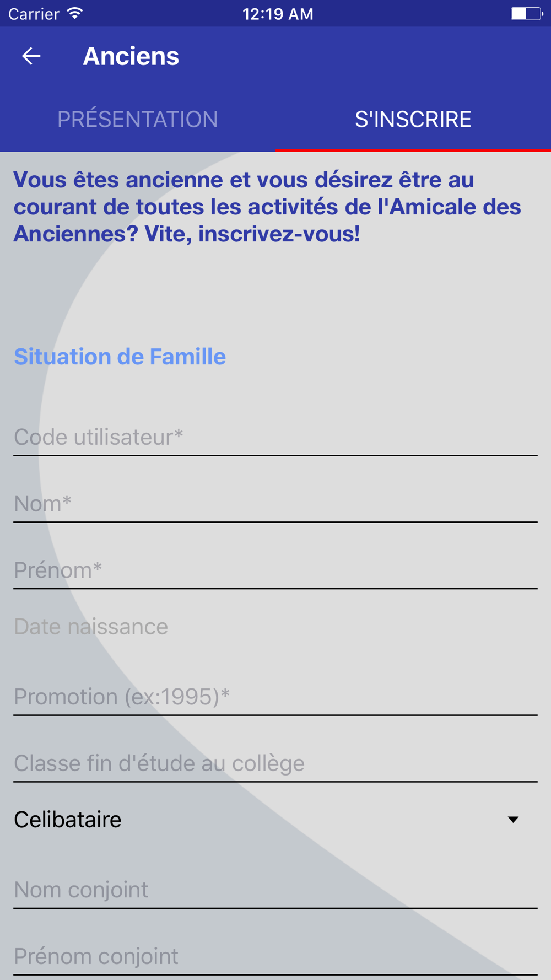Select the Celibataire marital status field
551x980 pixels.
[275, 820]
